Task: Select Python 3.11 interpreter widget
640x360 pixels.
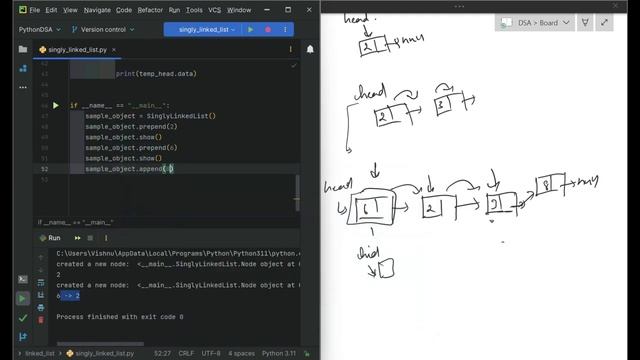Action: 279,353
